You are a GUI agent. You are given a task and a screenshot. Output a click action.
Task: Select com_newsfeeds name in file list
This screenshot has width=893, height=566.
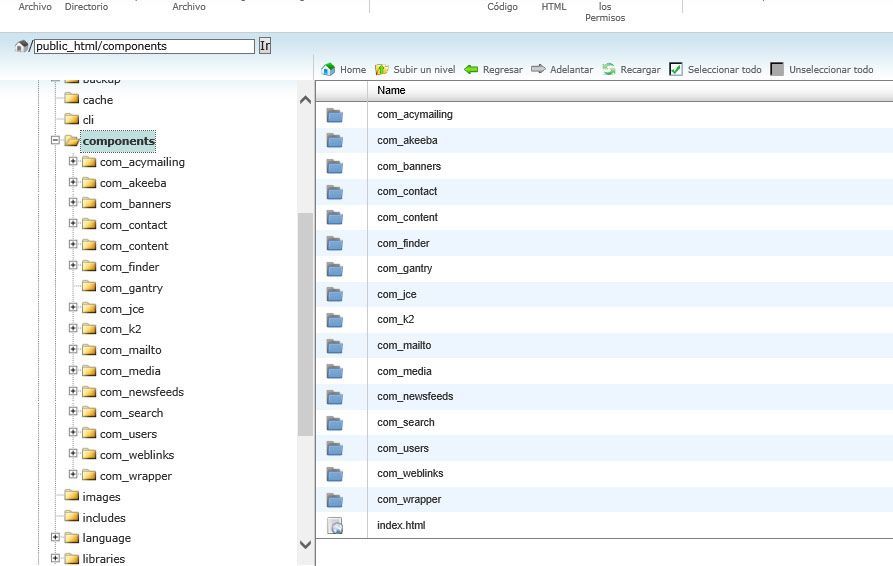415,396
